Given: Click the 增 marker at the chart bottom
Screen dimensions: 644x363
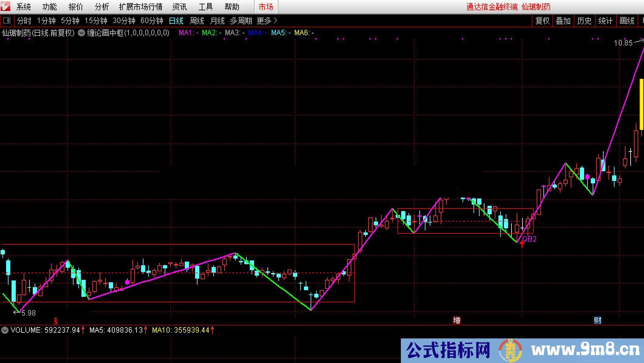Looking at the screenshot, I should coord(457,320).
